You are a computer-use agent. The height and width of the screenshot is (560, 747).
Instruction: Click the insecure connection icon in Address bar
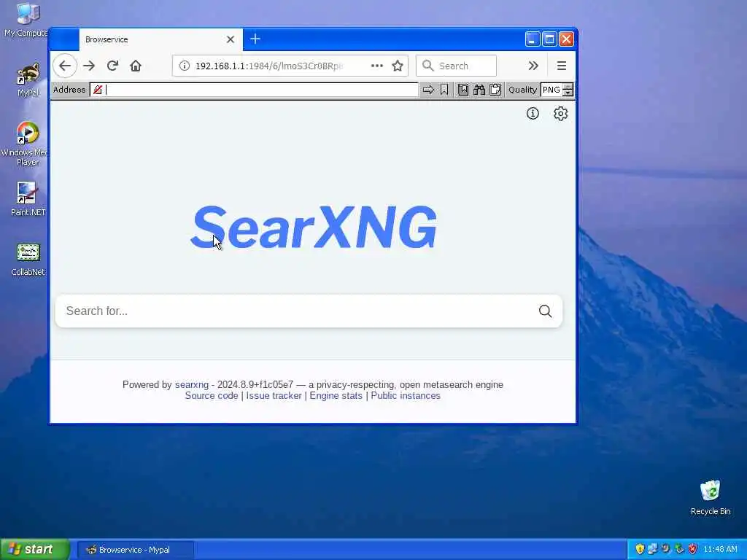98,90
